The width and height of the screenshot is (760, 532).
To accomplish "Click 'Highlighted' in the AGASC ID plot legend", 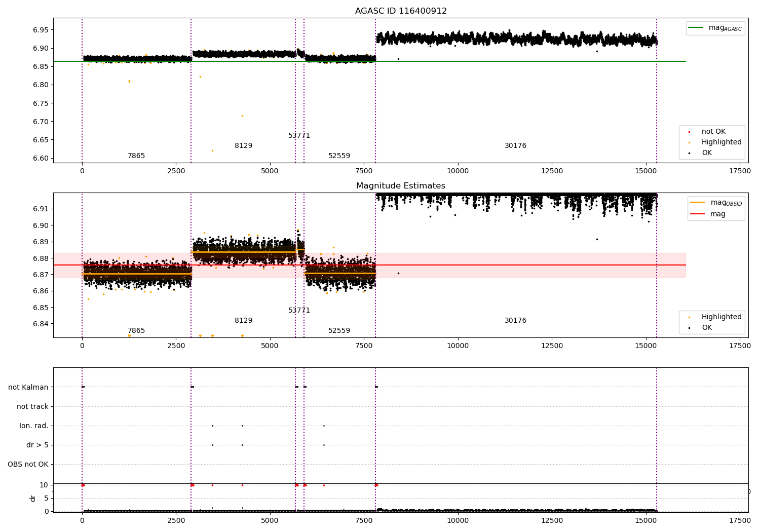I will [721, 142].
